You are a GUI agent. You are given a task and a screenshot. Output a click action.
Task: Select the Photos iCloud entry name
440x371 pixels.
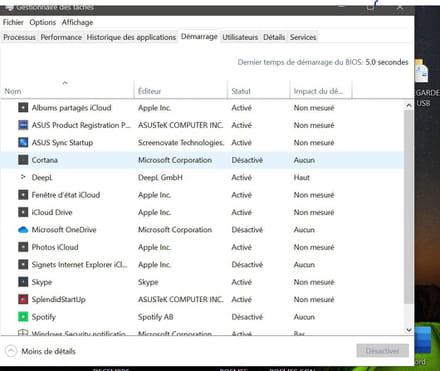click(x=55, y=247)
